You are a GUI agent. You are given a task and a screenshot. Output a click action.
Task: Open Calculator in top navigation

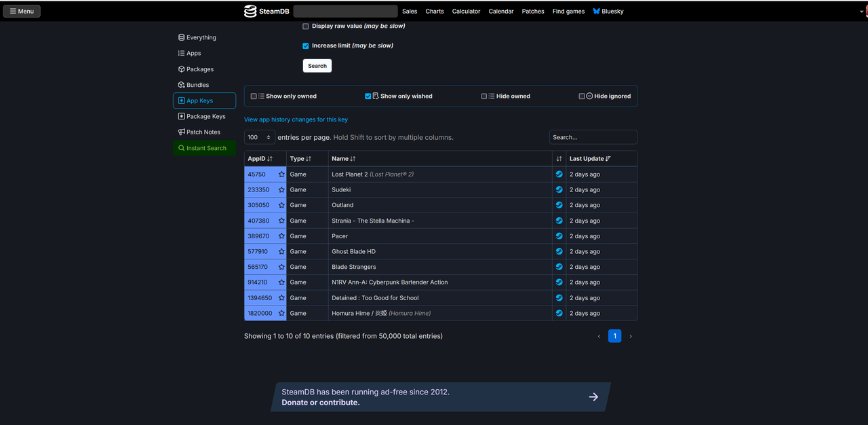466,12
